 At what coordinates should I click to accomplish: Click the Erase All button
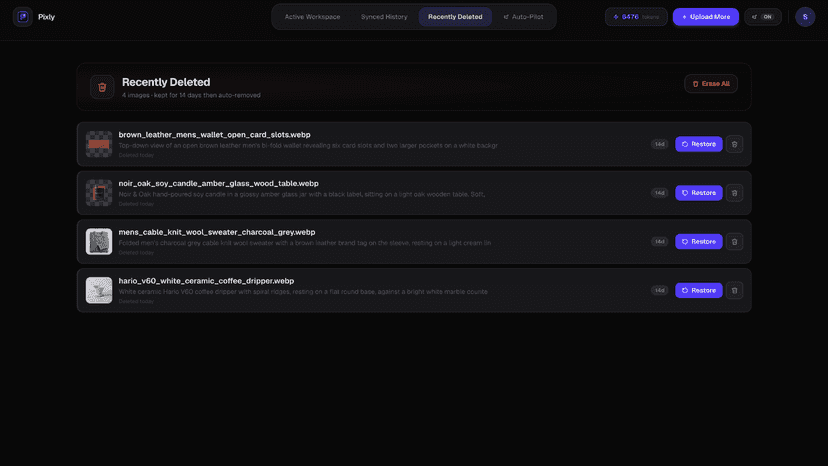[x=711, y=83]
